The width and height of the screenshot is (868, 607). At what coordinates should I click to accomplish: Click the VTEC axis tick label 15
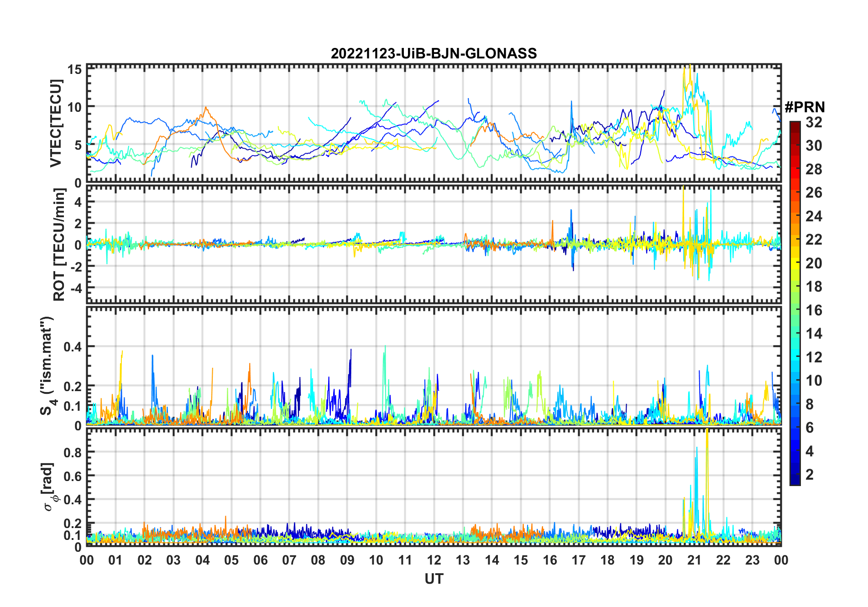75,69
